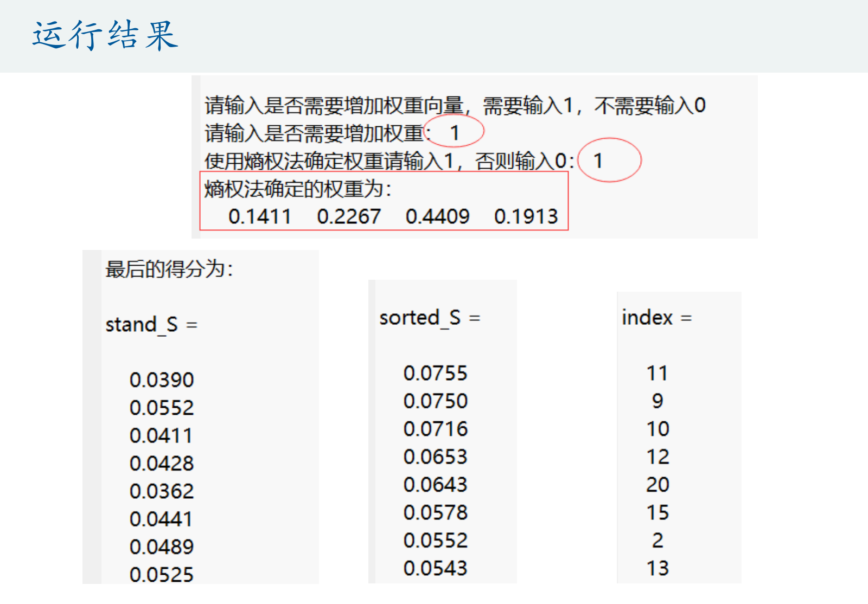Image resolution: width=868 pixels, height=604 pixels.
Task: Click sorted_S value 0.0716
Action: point(436,429)
